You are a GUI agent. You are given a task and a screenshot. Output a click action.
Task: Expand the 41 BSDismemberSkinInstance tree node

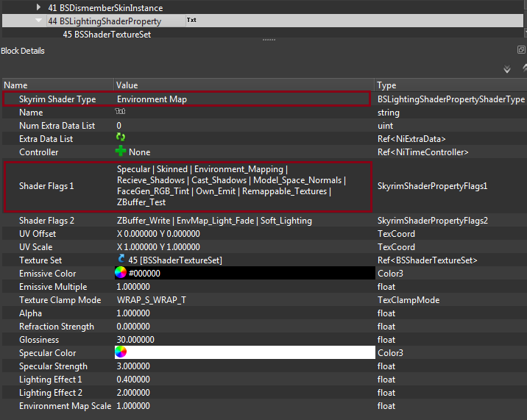click(38, 7)
